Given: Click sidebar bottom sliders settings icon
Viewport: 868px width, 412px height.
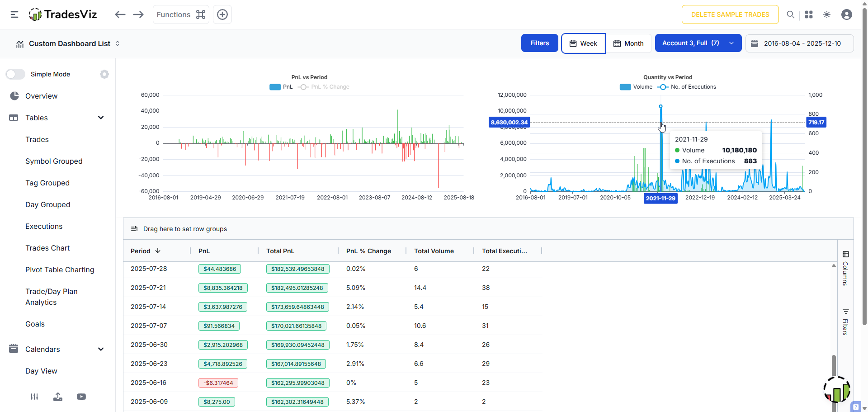Looking at the screenshot, I should 34,397.
